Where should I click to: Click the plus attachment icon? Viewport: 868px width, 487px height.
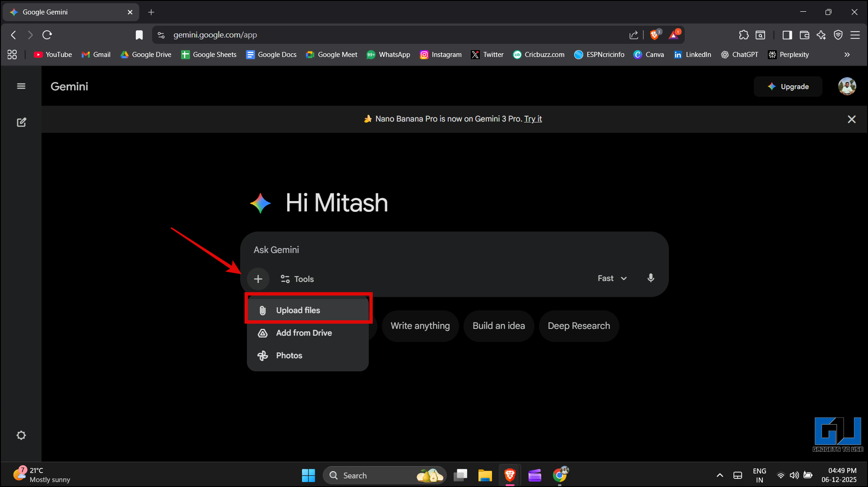pos(258,279)
